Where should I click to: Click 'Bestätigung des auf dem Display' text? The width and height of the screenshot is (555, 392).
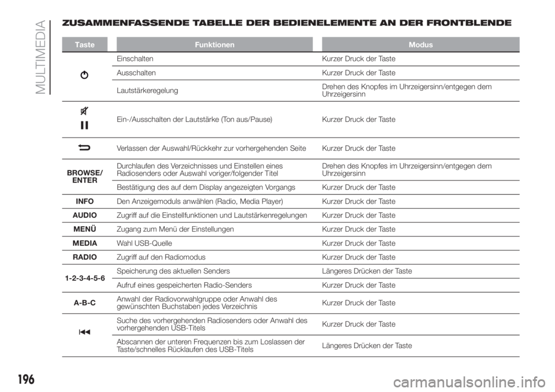tap(206, 187)
